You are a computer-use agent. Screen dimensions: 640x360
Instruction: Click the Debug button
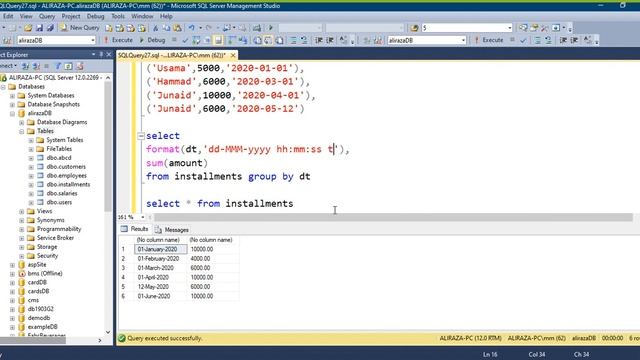[x=152, y=40]
